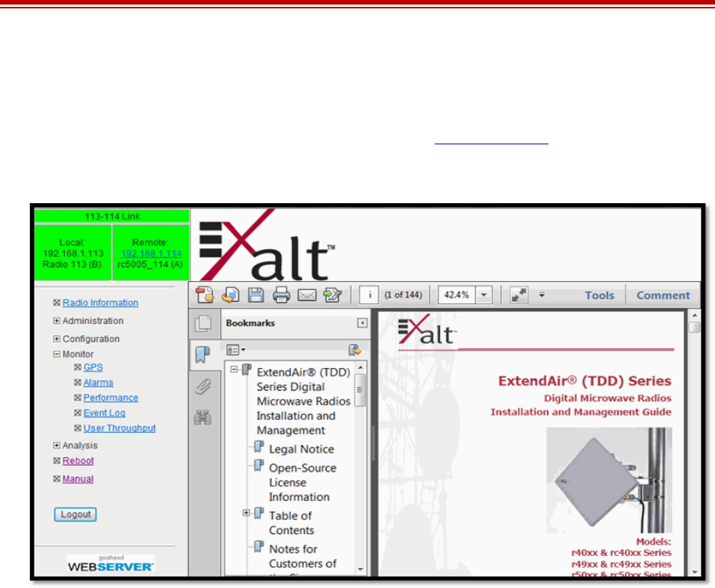The height and width of the screenshot is (588, 715).
Task: Click the 42.4% zoom value field
Action: click(457, 296)
